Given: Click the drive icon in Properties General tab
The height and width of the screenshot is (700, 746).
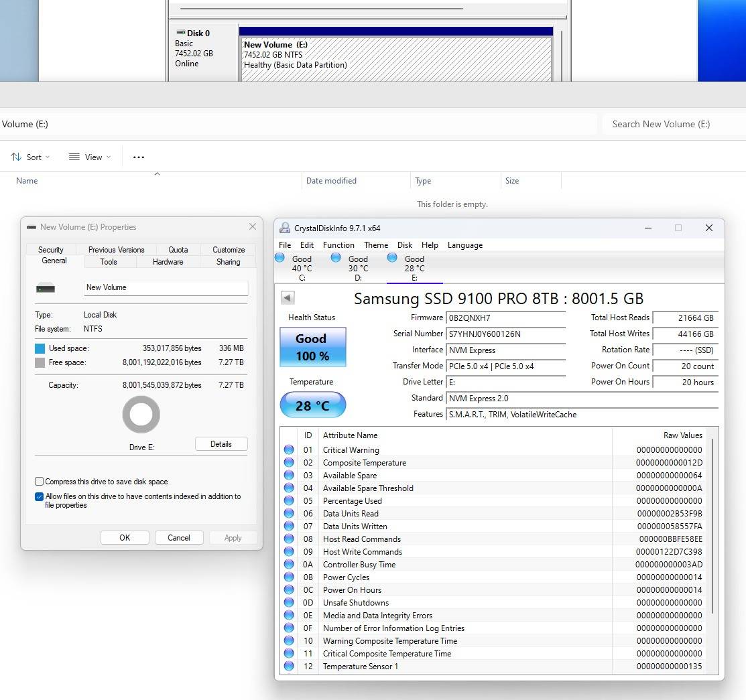Looking at the screenshot, I should click(46, 288).
